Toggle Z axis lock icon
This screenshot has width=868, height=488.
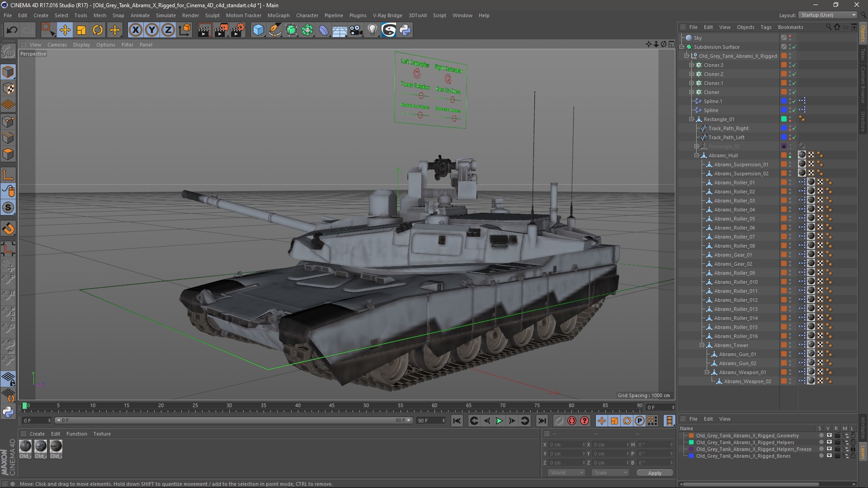click(168, 30)
